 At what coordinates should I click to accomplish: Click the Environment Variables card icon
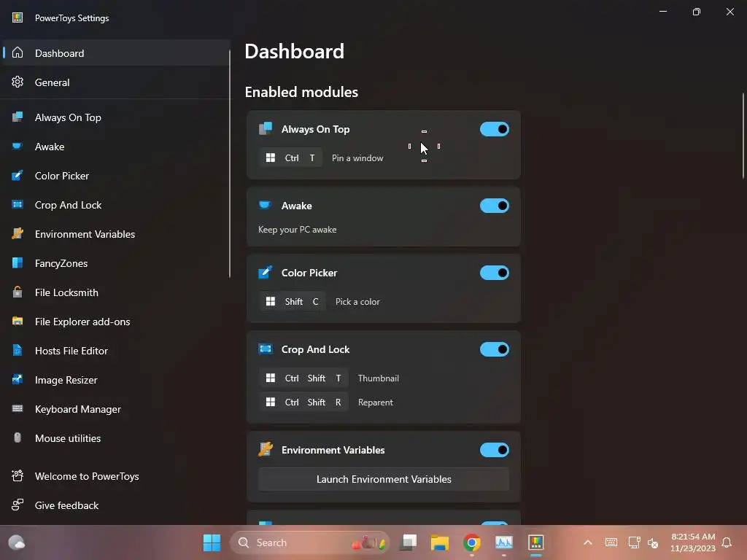tap(266, 449)
